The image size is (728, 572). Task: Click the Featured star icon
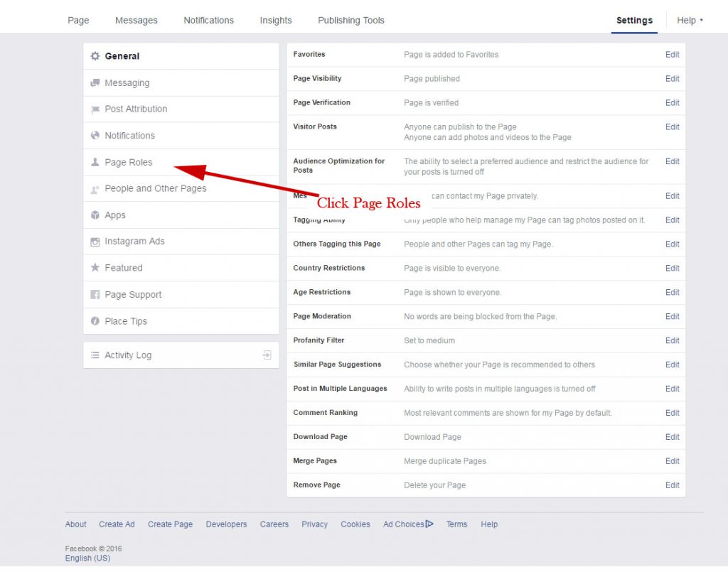[x=95, y=267]
